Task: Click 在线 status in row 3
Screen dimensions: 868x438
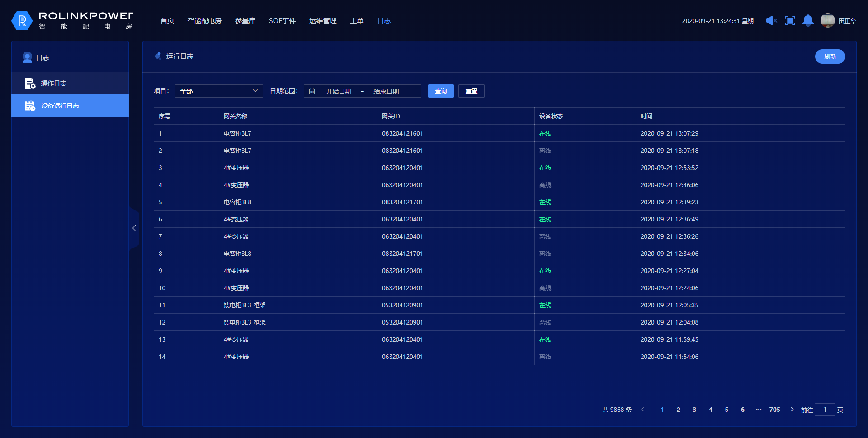Action: coord(545,168)
